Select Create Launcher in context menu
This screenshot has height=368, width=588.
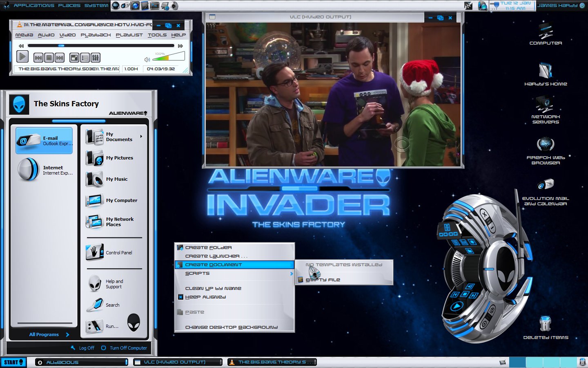click(234, 256)
